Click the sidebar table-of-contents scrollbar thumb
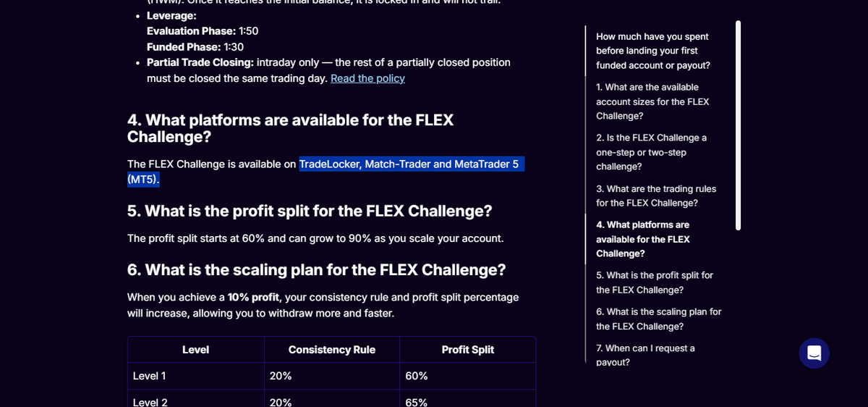The image size is (868, 407). tap(738, 125)
